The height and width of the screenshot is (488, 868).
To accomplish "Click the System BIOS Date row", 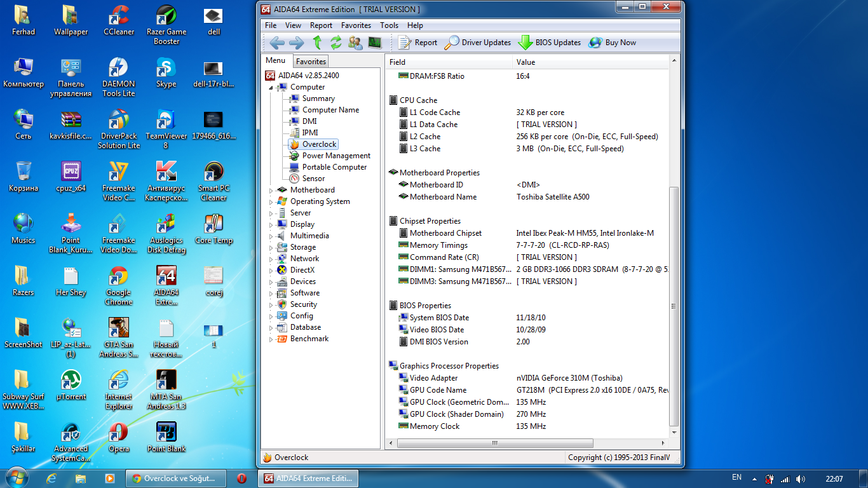I will pos(527,318).
